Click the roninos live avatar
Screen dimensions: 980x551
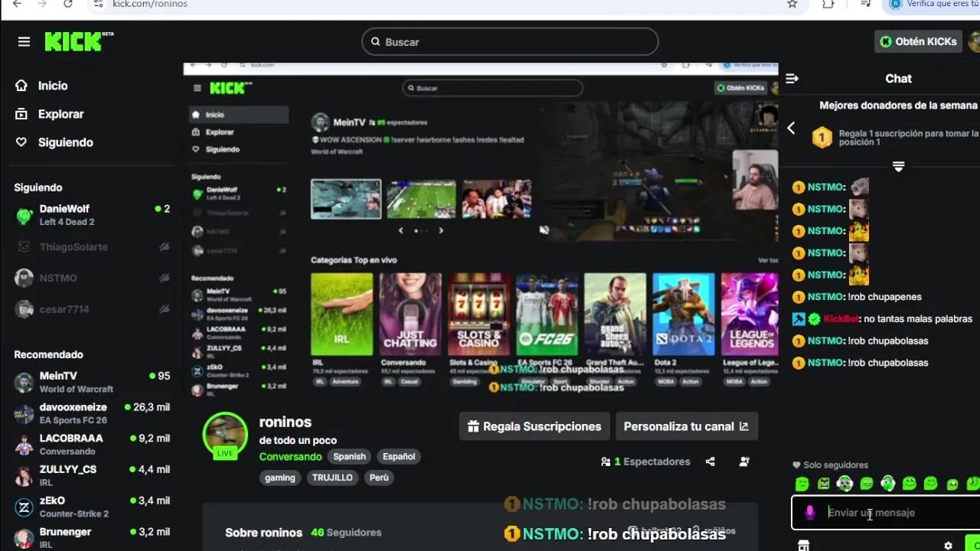click(225, 435)
